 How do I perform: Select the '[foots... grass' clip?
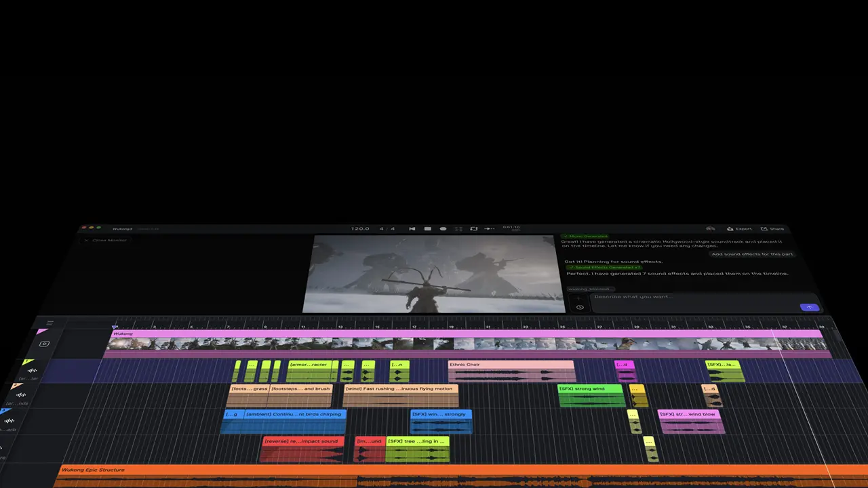(248, 396)
